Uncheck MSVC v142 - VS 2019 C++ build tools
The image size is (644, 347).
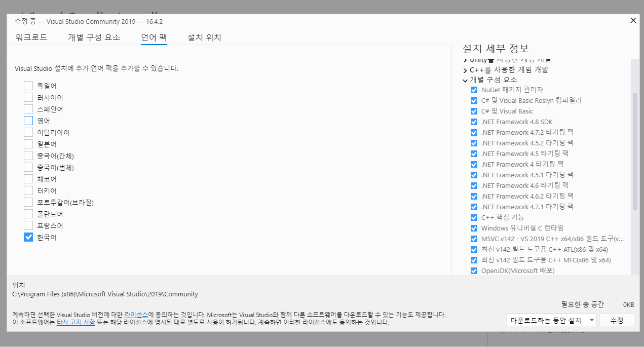click(x=474, y=239)
